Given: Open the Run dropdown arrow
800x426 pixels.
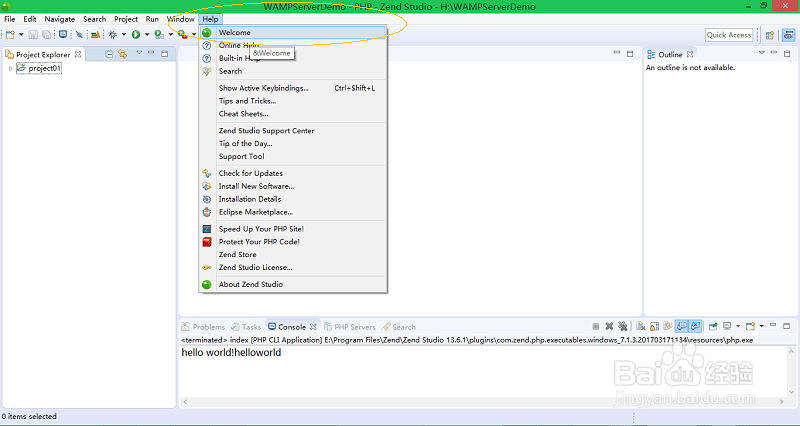Looking at the screenshot, I should pos(147,35).
